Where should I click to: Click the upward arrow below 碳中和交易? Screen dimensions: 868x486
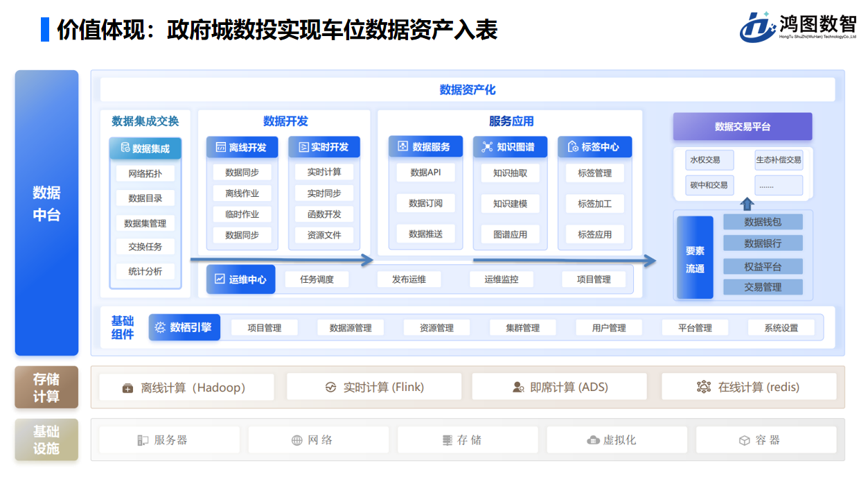coord(746,204)
